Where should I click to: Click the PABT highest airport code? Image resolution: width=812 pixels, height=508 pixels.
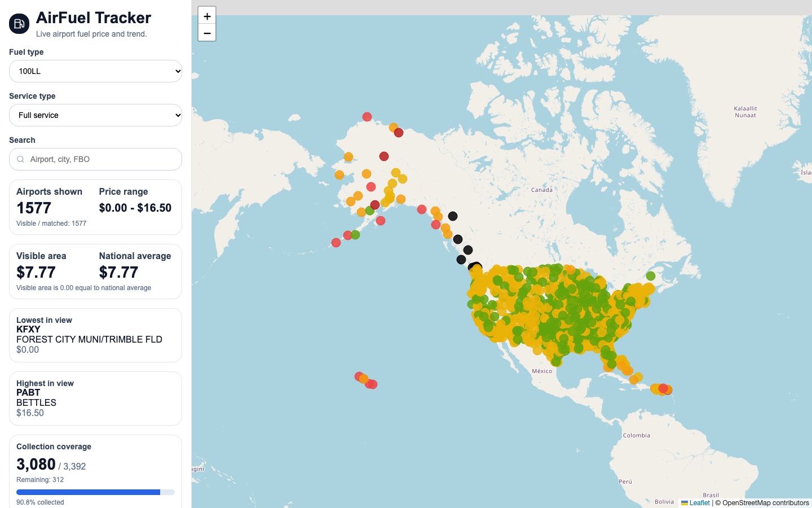(x=28, y=393)
